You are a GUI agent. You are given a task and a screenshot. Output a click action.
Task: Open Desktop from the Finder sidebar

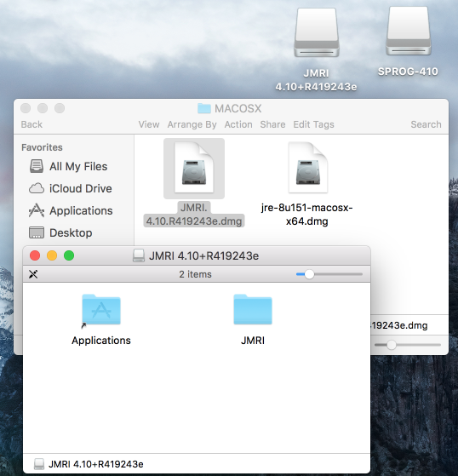(x=60, y=232)
